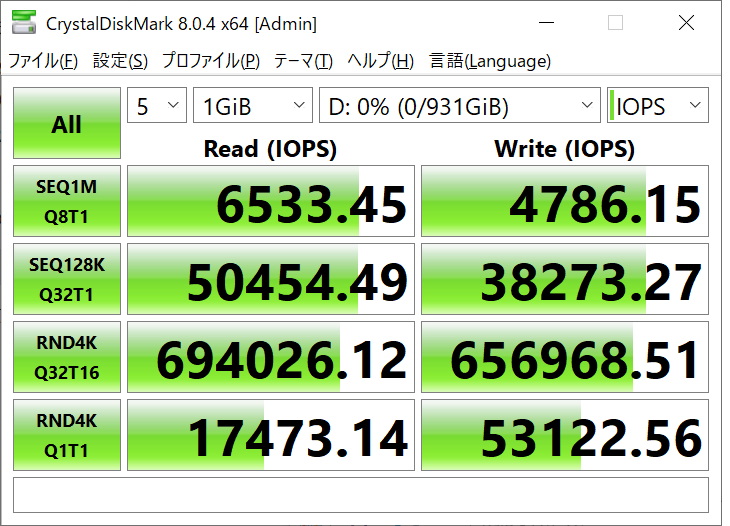Click the SEQ128K read value 50454.49
730x526 pixels.
coord(270,279)
